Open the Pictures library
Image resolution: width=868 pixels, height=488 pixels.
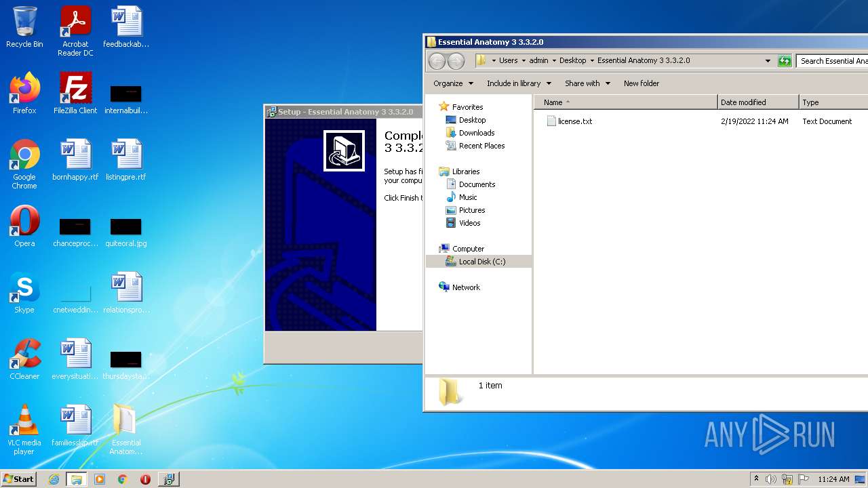pyautogui.click(x=472, y=210)
